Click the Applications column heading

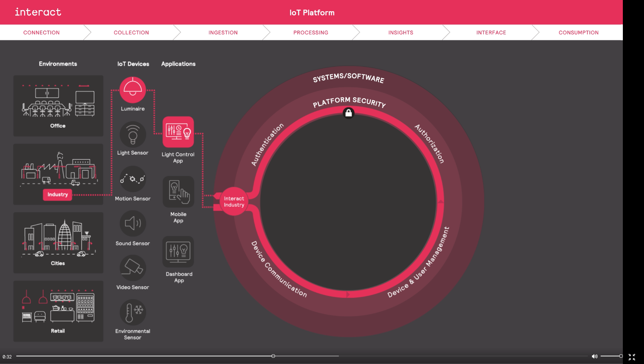[178, 64]
